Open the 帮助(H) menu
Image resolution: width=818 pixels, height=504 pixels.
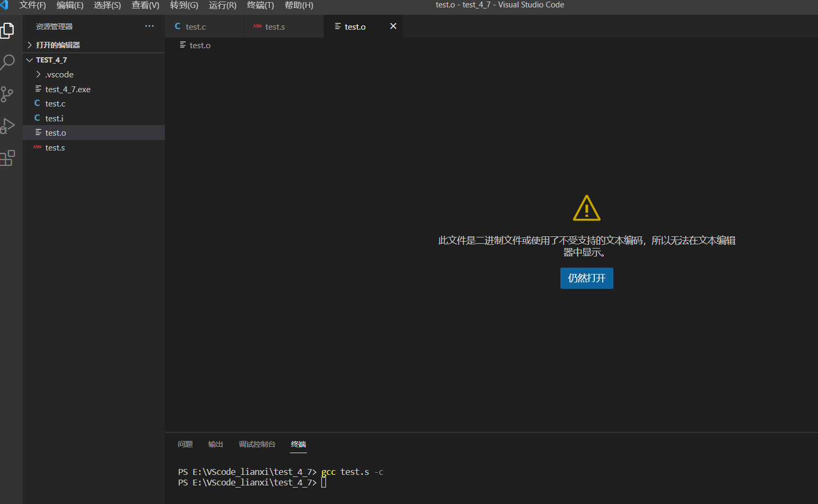pyautogui.click(x=299, y=5)
